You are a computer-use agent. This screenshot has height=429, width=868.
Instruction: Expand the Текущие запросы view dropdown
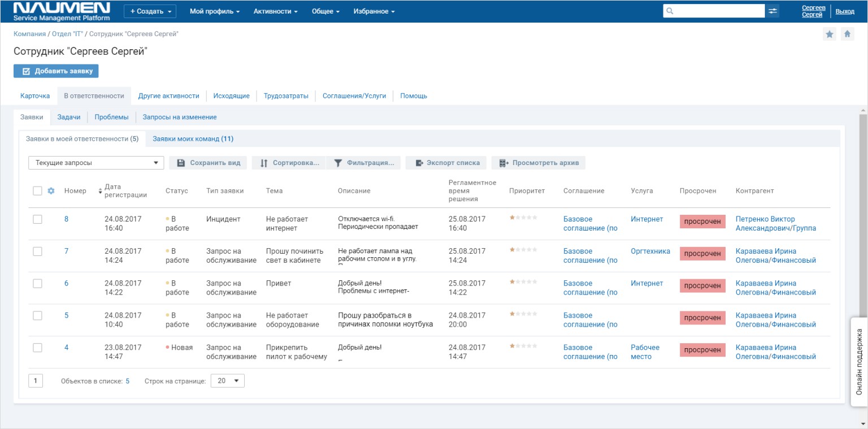pos(96,163)
